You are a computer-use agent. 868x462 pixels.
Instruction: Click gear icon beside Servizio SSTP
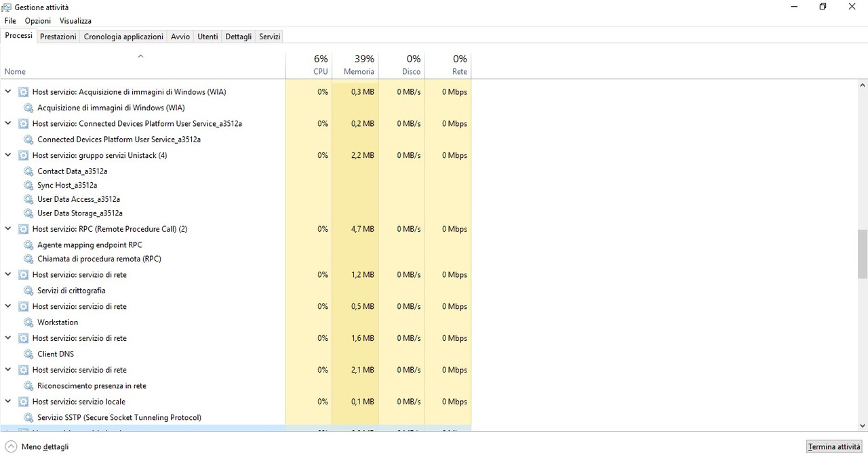[x=28, y=418]
